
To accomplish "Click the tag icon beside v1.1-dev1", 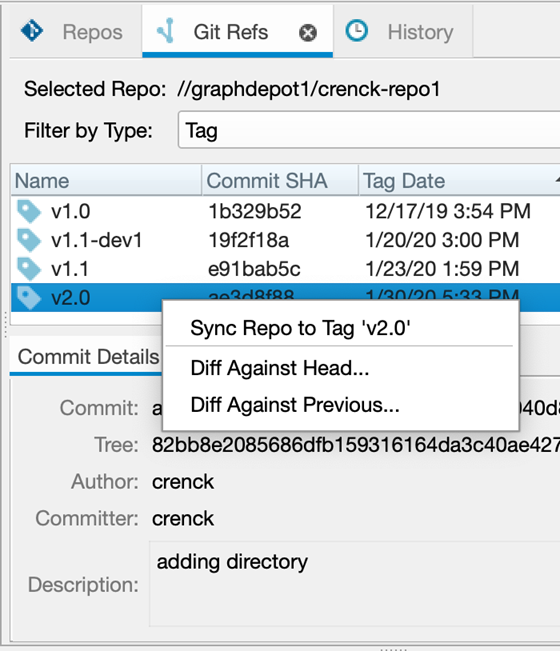I will pyautogui.click(x=29, y=240).
